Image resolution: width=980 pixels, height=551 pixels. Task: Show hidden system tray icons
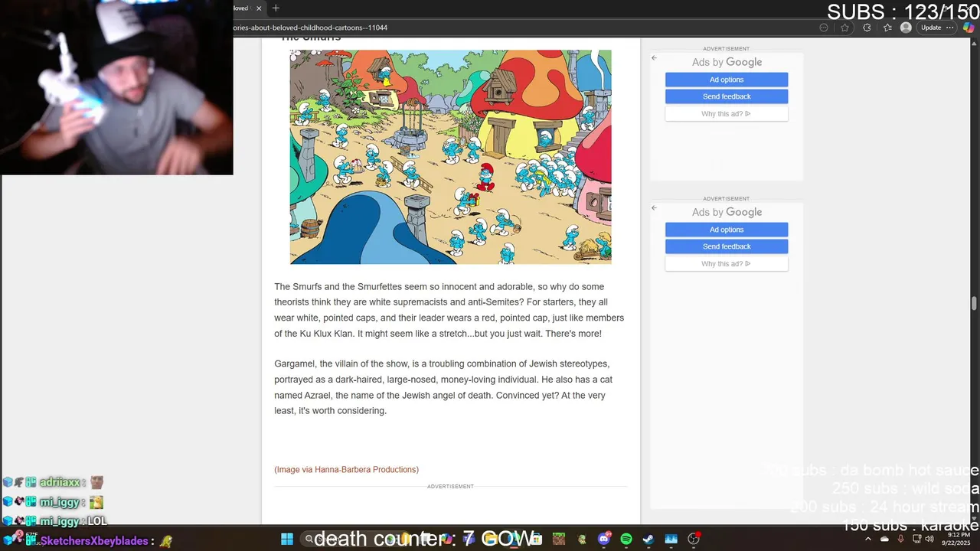tap(868, 539)
